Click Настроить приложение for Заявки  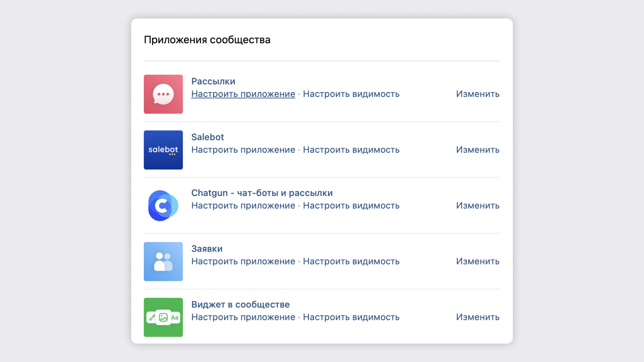point(243,261)
